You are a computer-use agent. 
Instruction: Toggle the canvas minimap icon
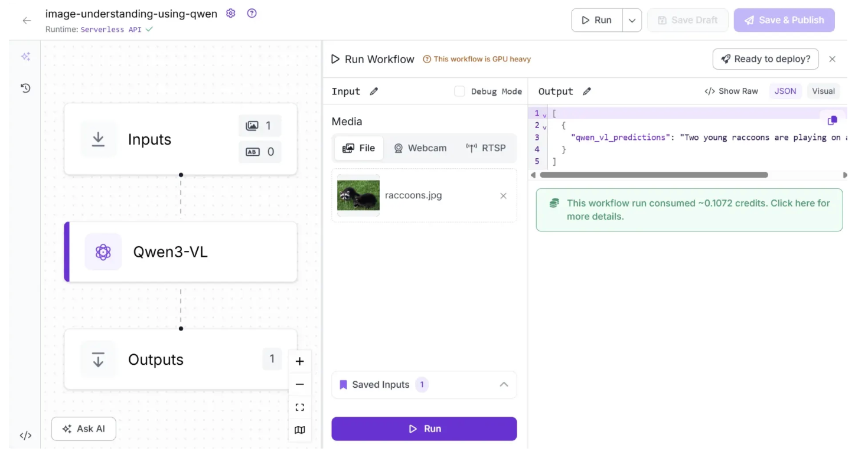pyautogui.click(x=300, y=430)
